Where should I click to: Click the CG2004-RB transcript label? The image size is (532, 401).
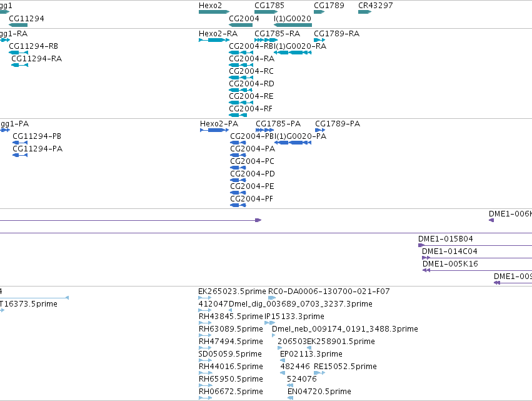point(251,46)
